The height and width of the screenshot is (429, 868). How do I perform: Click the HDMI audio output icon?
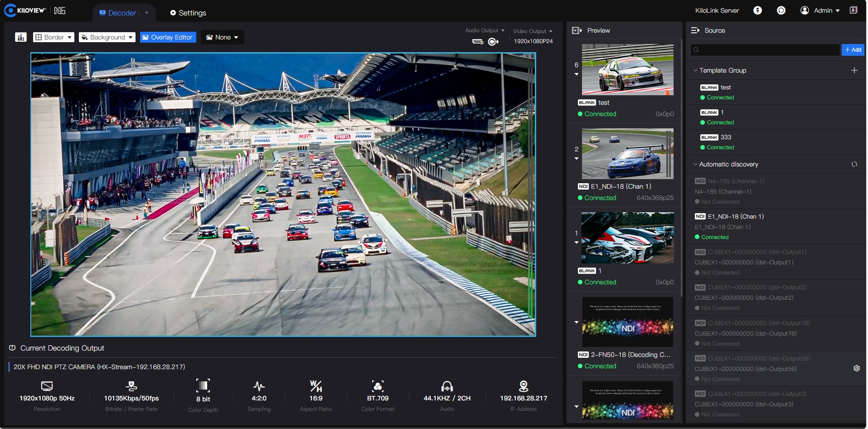[478, 42]
